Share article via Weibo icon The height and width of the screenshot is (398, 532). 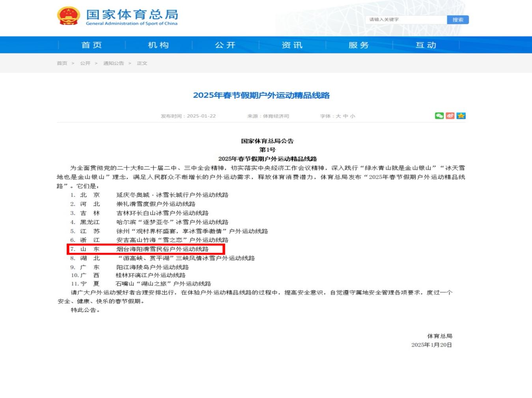(x=450, y=116)
